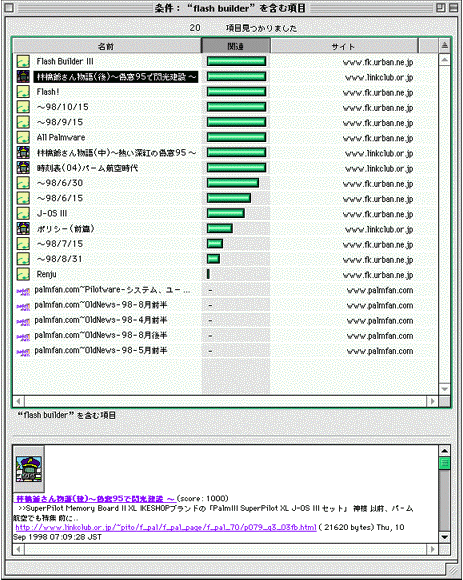Click the window zoom box in title bar
The height and width of the screenshot is (580, 463).
(440, 7)
